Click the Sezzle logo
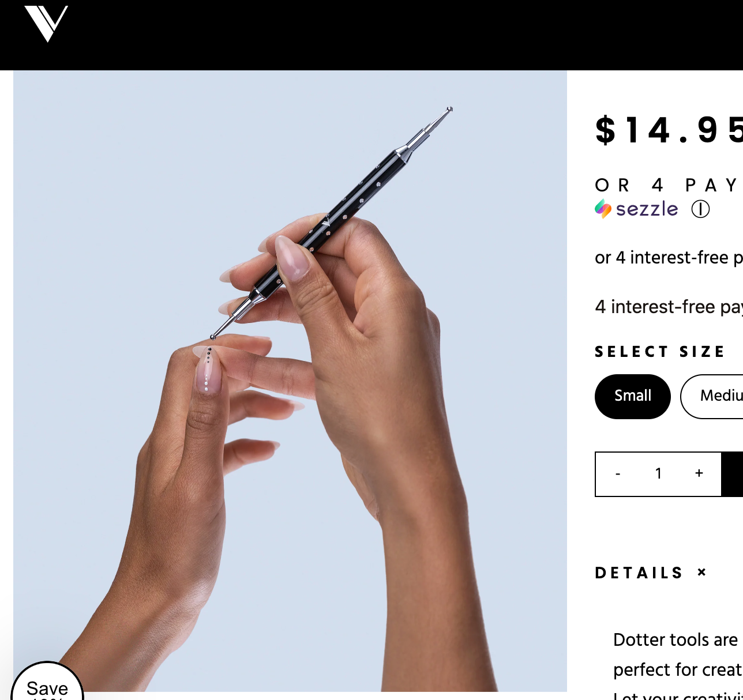Viewport: 743px width, 700px height. coord(636,209)
